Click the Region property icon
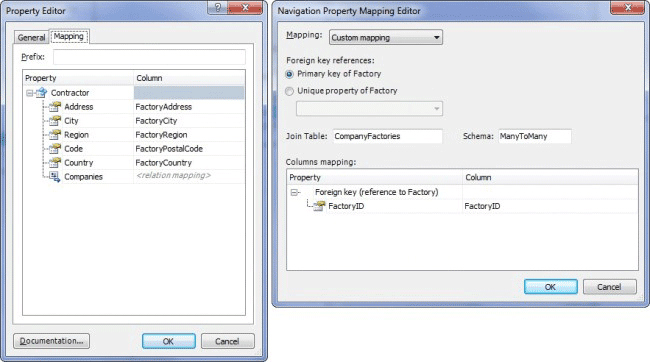The width and height of the screenshot is (650, 362). (x=55, y=135)
